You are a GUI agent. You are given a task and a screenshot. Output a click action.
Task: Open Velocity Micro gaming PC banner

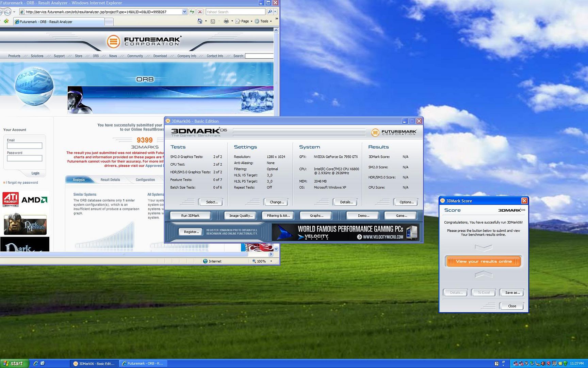pyautogui.click(x=345, y=232)
